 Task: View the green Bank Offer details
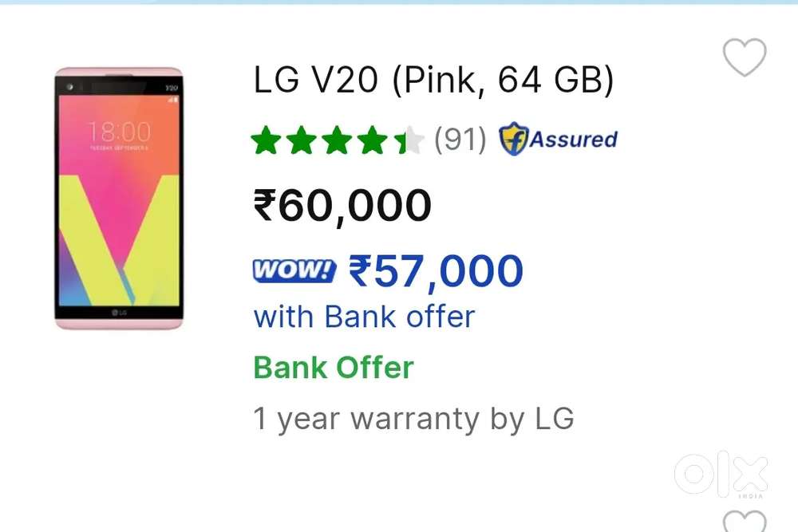coord(334,368)
